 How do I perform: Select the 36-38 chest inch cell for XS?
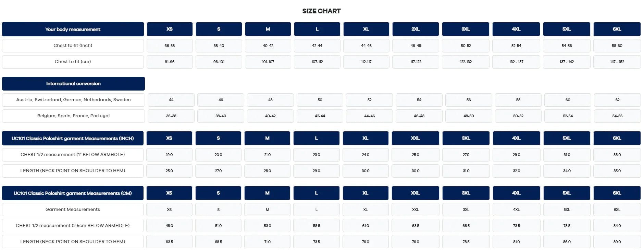(170, 46)
